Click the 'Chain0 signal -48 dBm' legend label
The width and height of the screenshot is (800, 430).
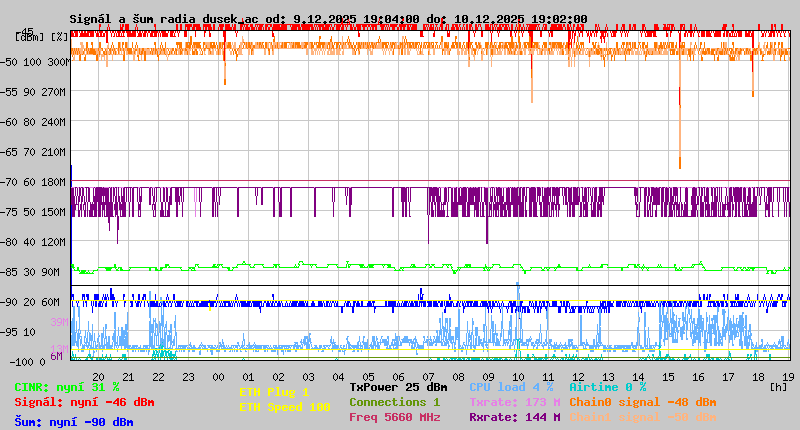[x=642, y=402]
